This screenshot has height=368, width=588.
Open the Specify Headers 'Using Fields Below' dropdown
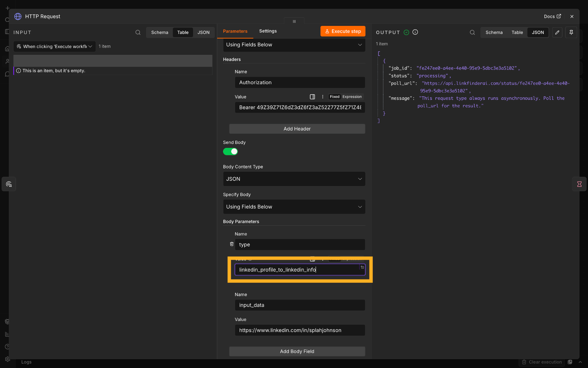pos(294,45)
